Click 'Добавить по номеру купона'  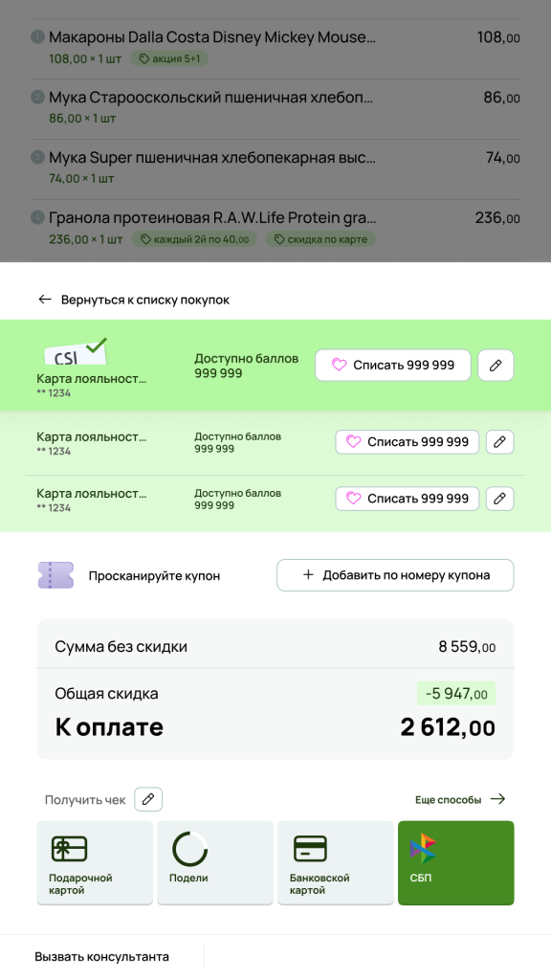(395, 574)
